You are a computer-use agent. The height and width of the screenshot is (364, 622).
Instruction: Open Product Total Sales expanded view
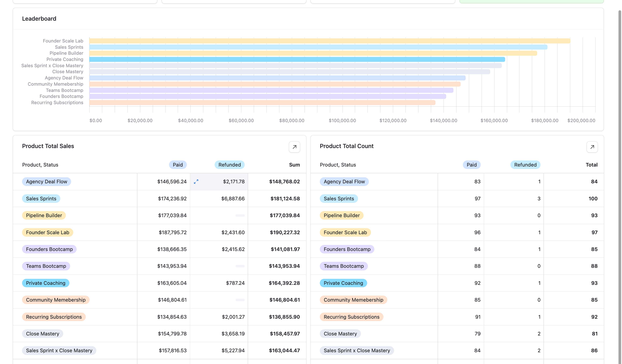295,147
